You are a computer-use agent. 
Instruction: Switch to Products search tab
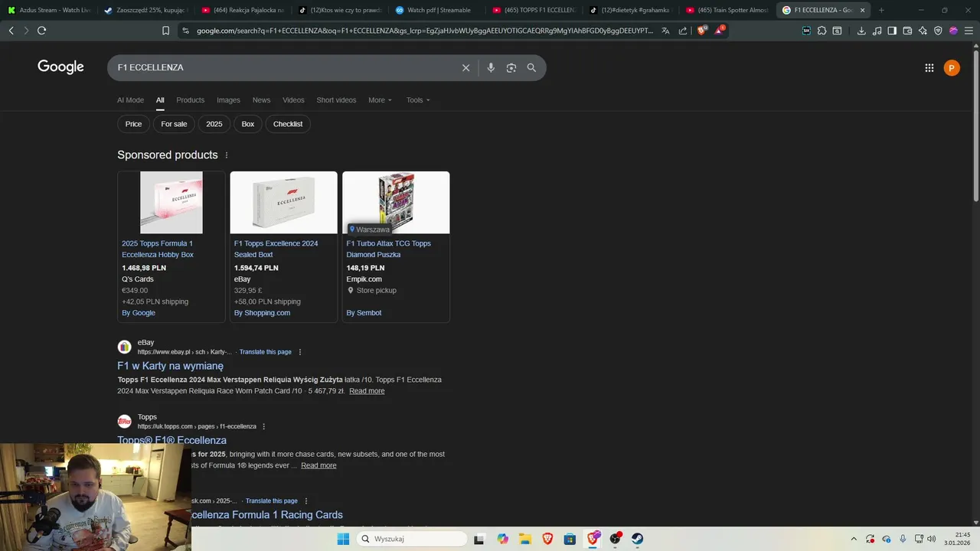tap(190, 100)
